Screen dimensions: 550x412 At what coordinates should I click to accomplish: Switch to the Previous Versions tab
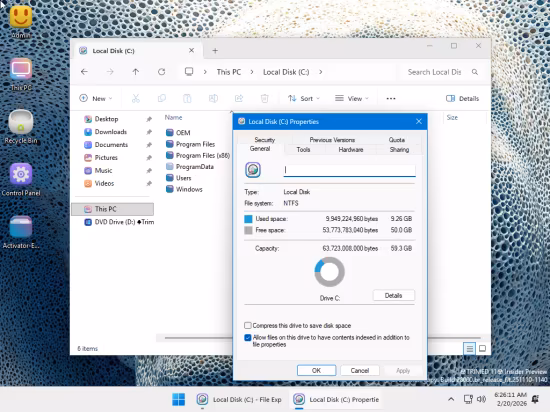coord(332,140)
